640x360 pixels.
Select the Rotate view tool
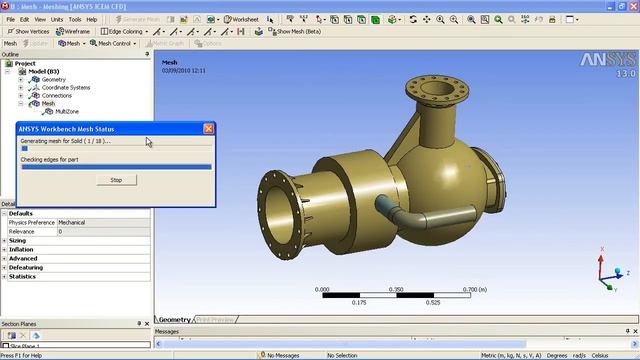point(413,19)
